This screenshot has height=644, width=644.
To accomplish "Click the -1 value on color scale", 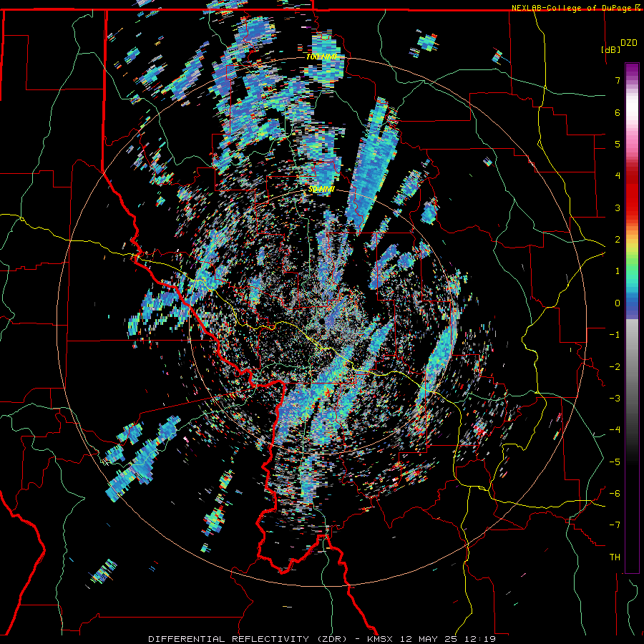I will (615, 335).
